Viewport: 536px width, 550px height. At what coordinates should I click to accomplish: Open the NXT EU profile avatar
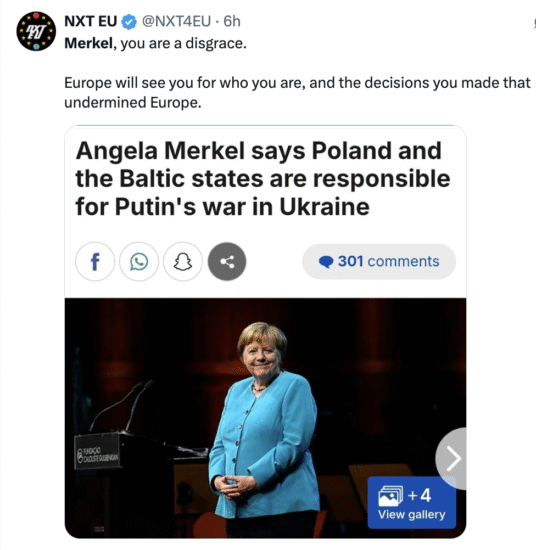(36, 31)
